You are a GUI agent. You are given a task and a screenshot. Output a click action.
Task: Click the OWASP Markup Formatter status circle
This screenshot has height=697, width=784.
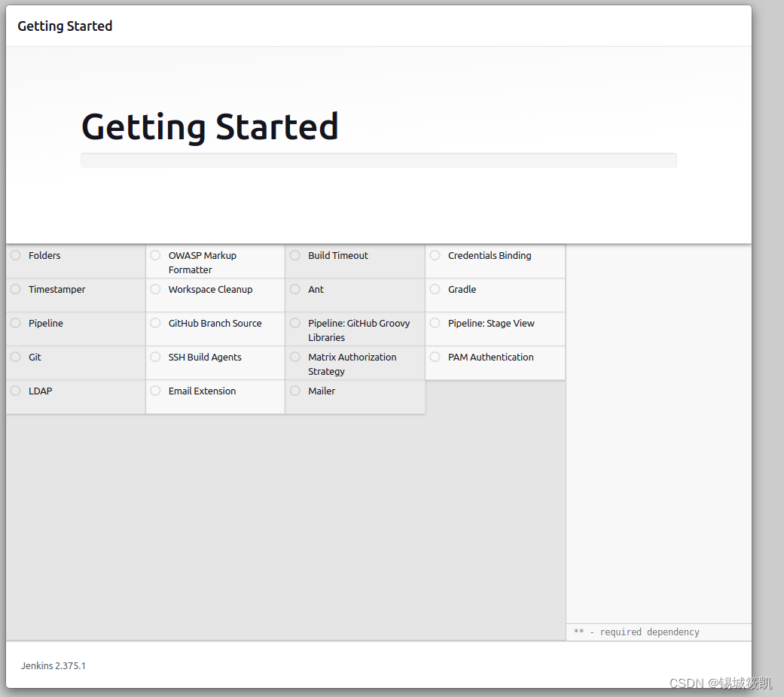(x=155, y=255)
